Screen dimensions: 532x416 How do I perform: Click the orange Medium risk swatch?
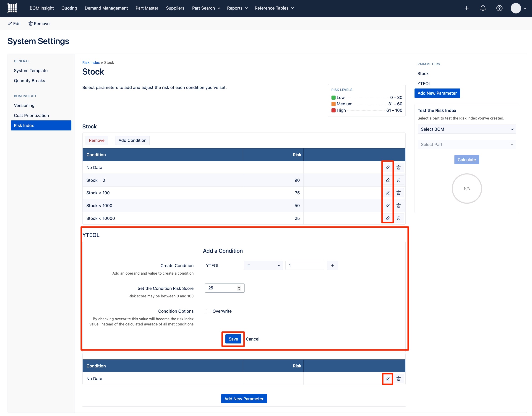334,104
